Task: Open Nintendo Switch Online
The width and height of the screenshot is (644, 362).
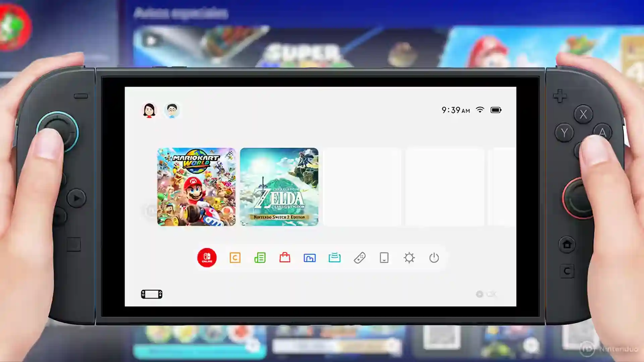Action: [207, 257]
